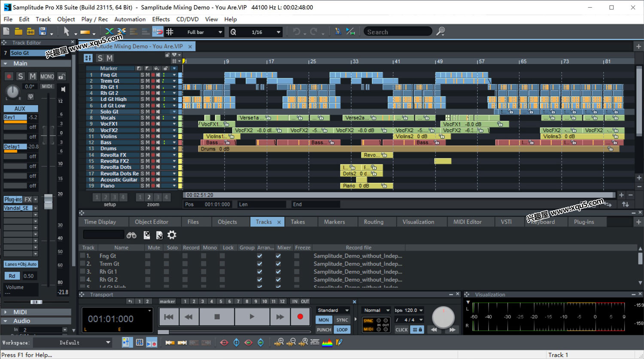Open the mixer icon in bottom toolbar
This screenshot has width=644, height=359.
(x=140, y=343)
